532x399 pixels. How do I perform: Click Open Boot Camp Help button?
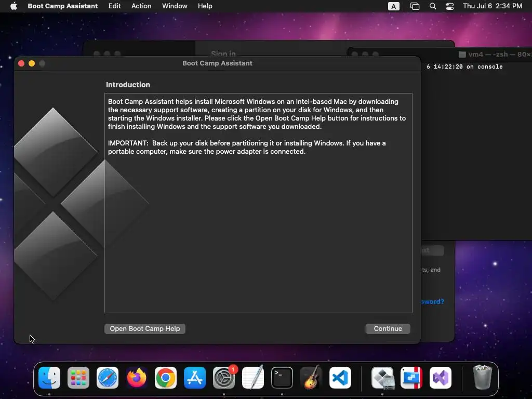click(x=145, y=328)
